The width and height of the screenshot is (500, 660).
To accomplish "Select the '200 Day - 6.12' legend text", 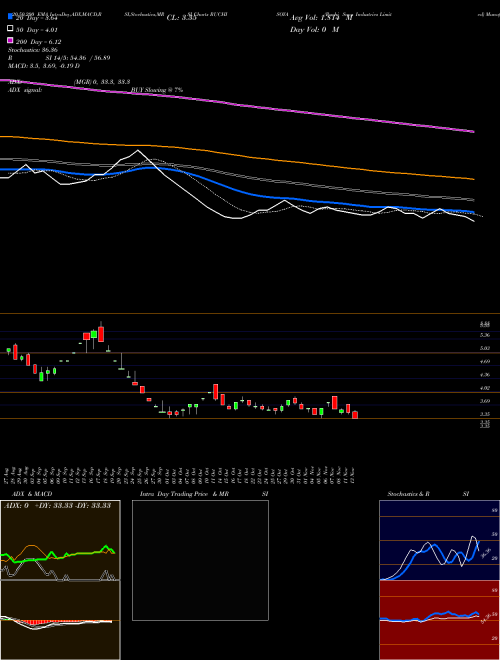I will pyautogui.click(x=38, y=42).
